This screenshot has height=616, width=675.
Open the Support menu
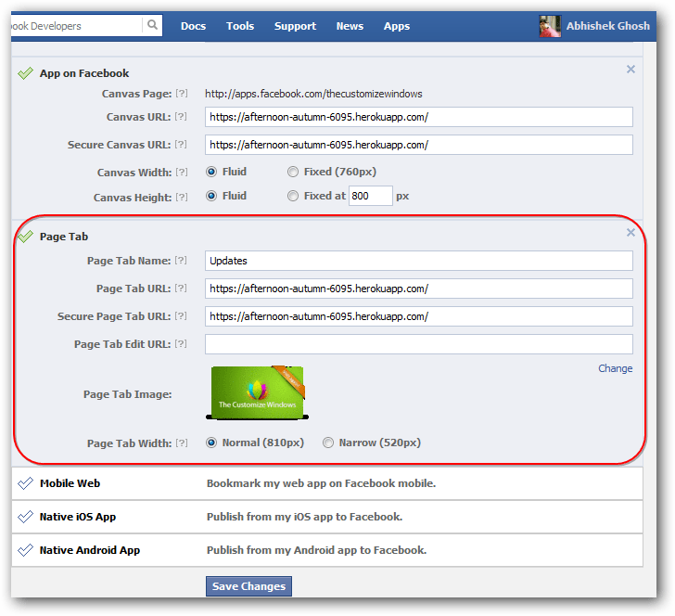[295, 26]
